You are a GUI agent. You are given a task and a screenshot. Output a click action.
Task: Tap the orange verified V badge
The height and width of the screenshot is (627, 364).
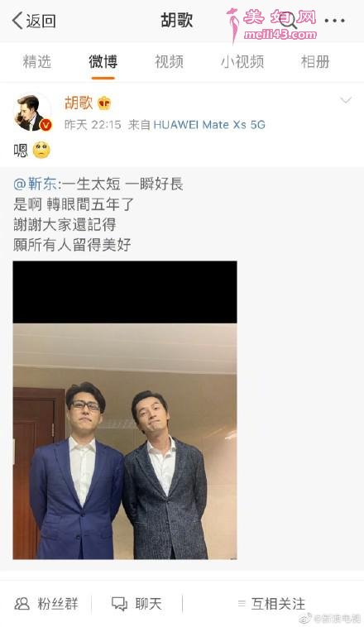46,125
